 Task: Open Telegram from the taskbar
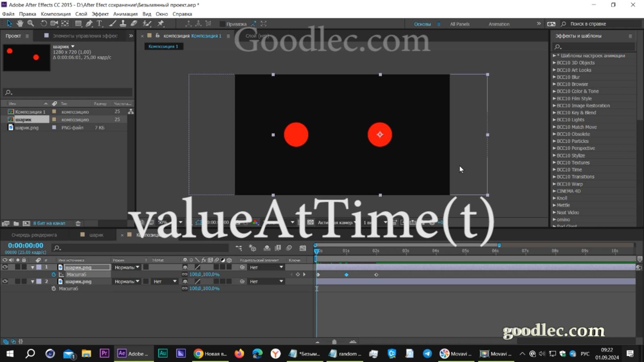point(427,354)
